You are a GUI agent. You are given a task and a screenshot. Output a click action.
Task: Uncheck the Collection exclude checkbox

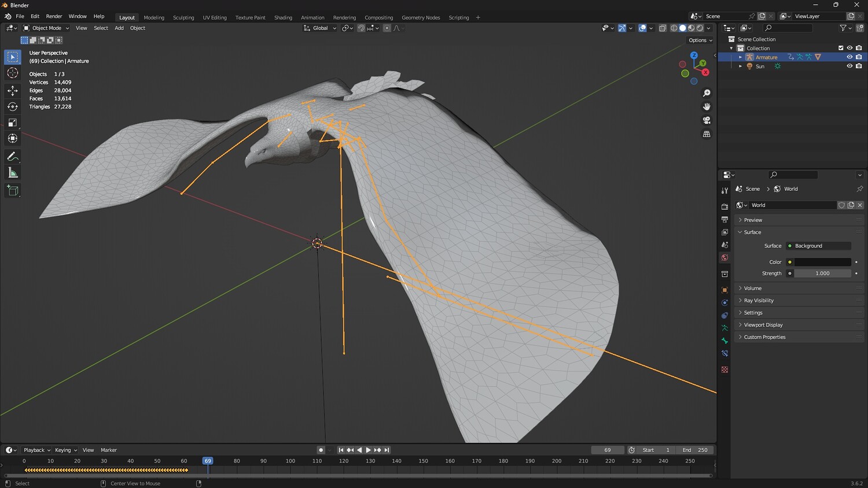pos(841,48)
